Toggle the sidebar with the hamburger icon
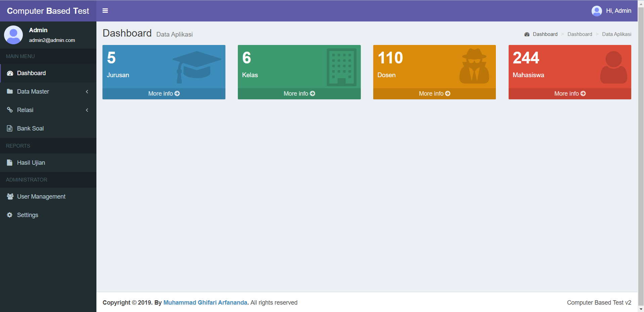644x312 pixels. 105,11
